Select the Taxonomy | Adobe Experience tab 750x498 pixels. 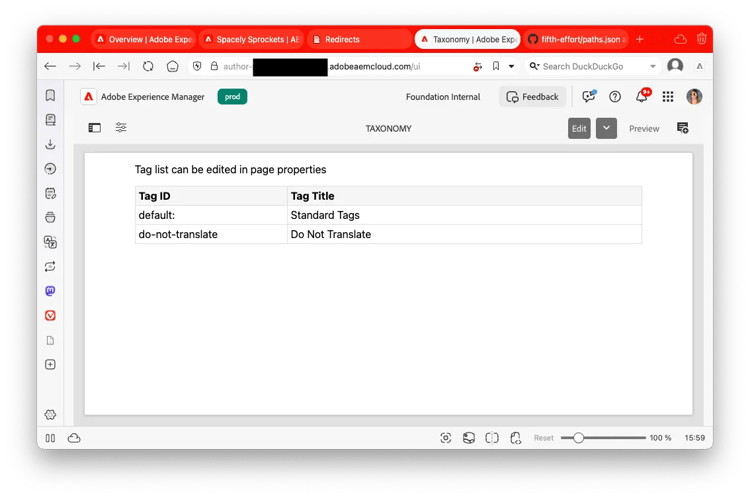point(467,39)
